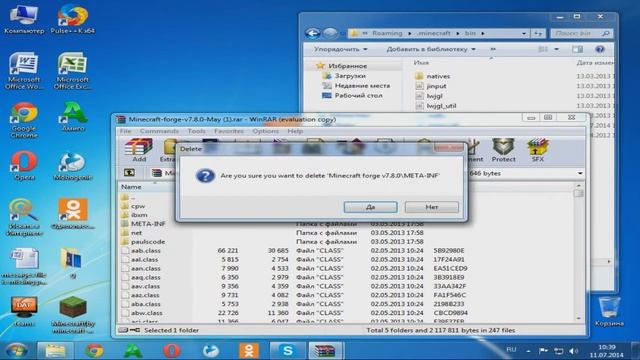
Task: Select the aav.class file row
Action: [x=294, y=286]
